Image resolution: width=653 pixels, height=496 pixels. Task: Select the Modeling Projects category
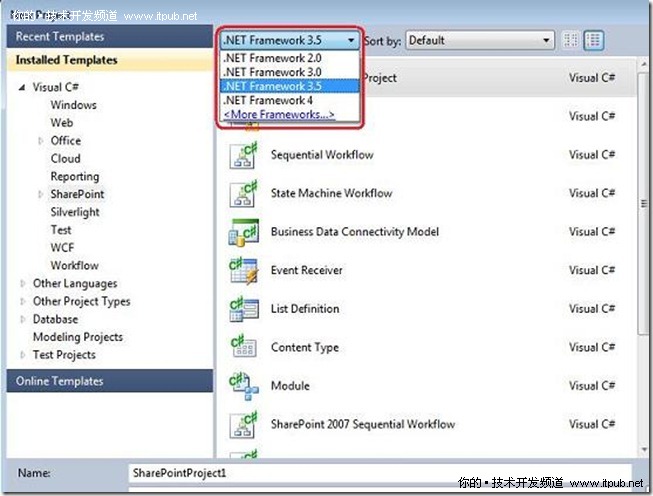coord(78,337)
